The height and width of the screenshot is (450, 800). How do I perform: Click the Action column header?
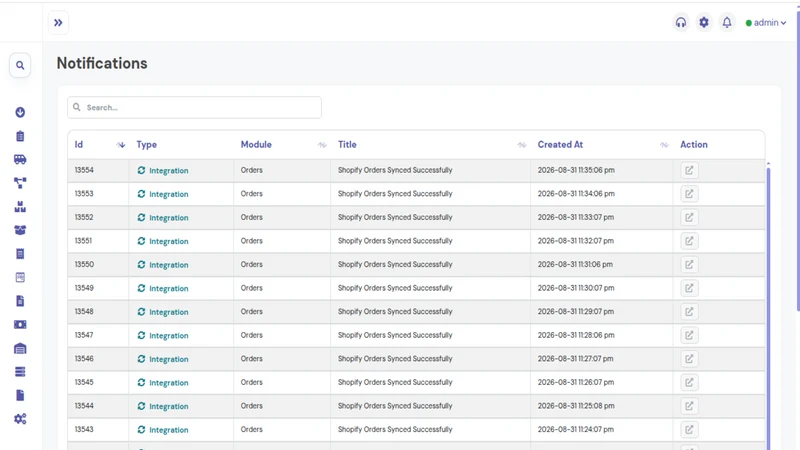click(x=693, y=145)
